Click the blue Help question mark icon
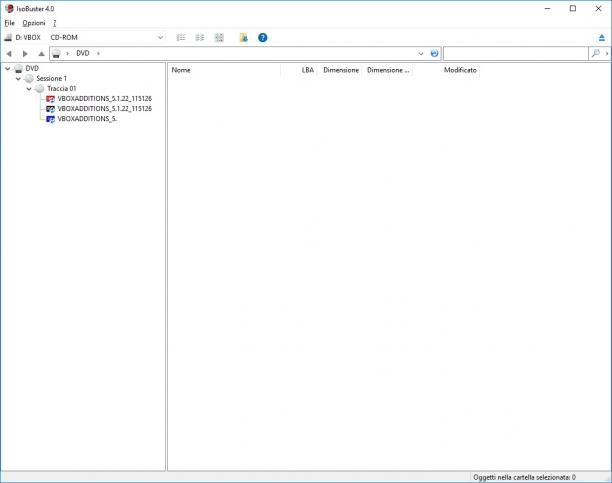Viewport: 612px width, 483px height. [x=263, y=37]
